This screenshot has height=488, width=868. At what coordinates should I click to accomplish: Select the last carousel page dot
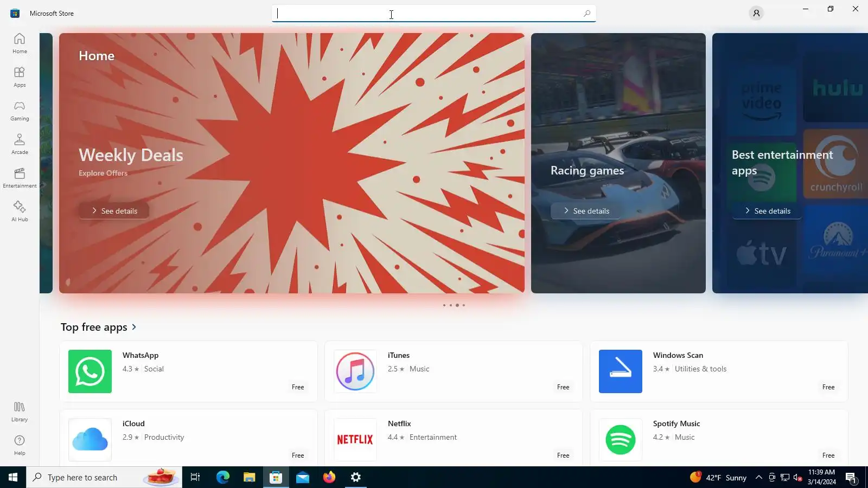[464, 305]
